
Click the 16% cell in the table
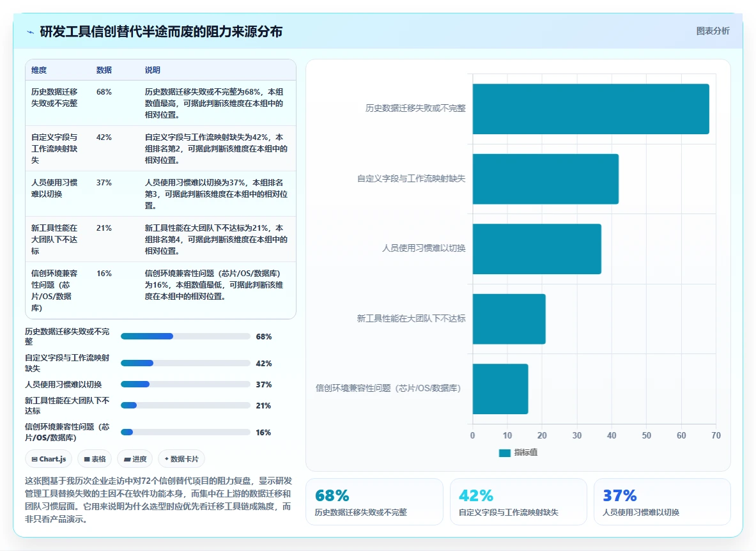104,273
